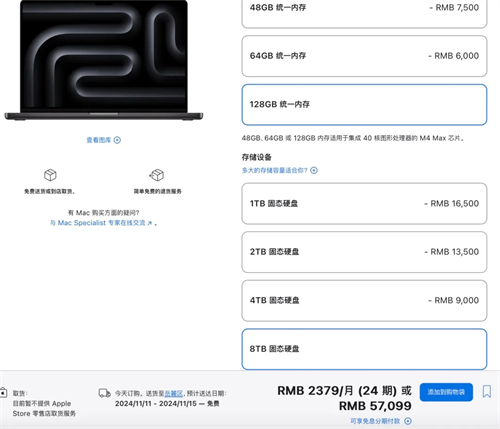Click the 有 Mac 购买方面的疑问 text

click(103, 213)
